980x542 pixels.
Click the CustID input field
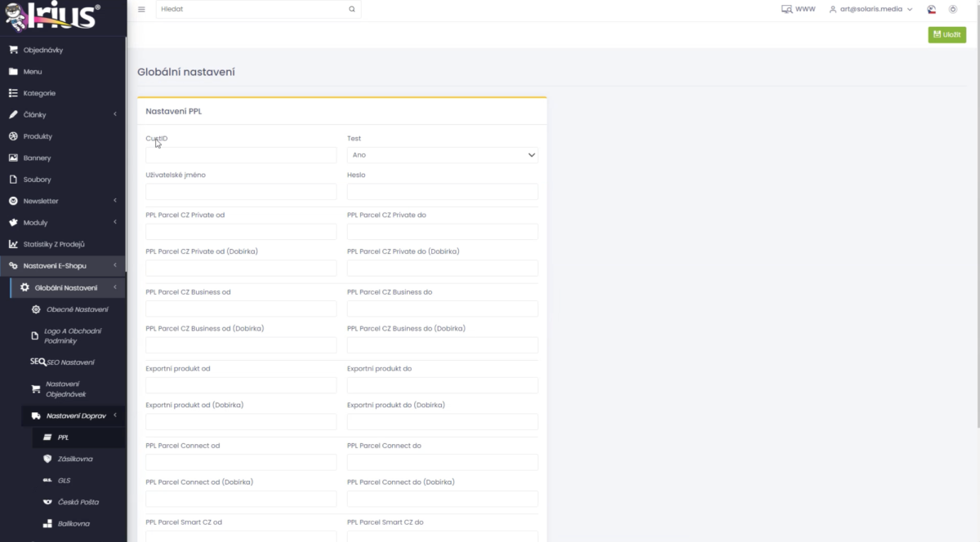pos(241,155)
